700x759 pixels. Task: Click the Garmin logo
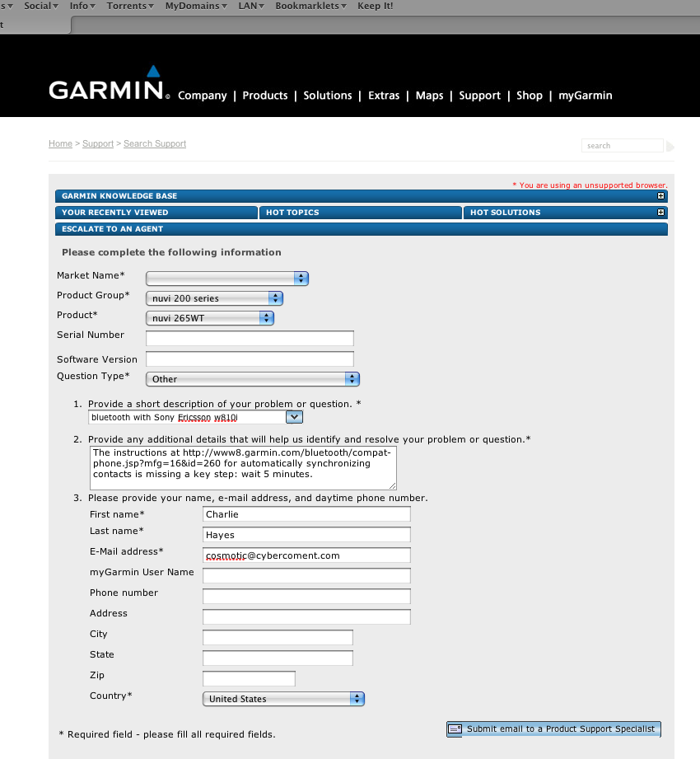tap(110, 83)
